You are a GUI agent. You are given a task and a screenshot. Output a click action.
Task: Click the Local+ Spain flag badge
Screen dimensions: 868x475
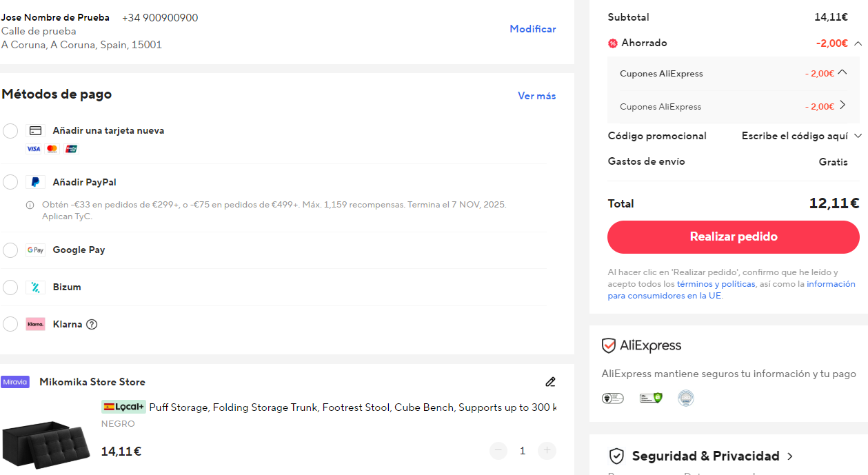[x=123, y=407]
